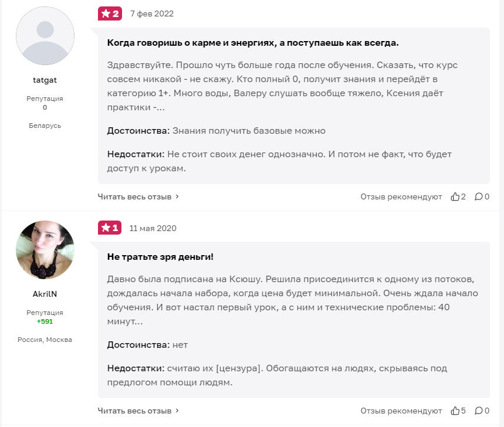
Task: Click the 1-star rating badge
Action: click(110, 228)
